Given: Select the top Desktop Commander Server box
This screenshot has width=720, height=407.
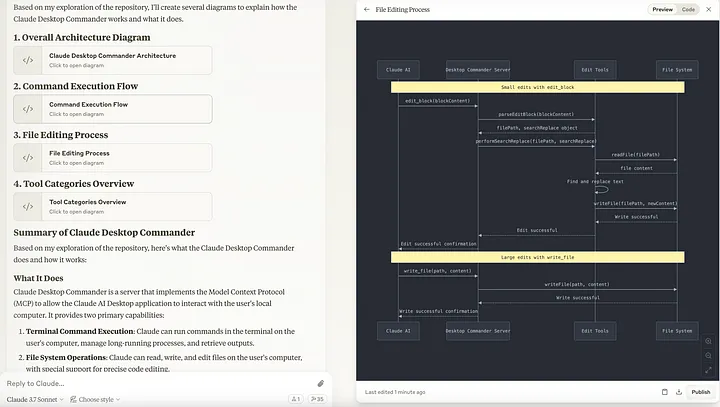Looking at the screenshot, I should pyautogui.click(x=478, y=70).
